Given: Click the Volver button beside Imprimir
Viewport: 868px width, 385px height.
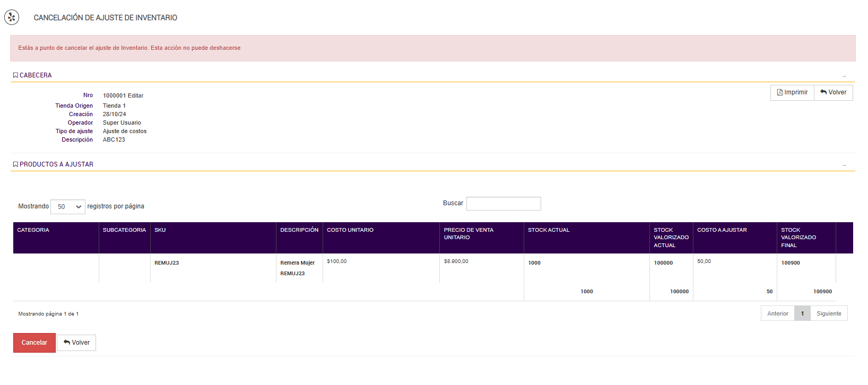Looking at the screenshot, I should pyautogui.click(x=834, y=93).
